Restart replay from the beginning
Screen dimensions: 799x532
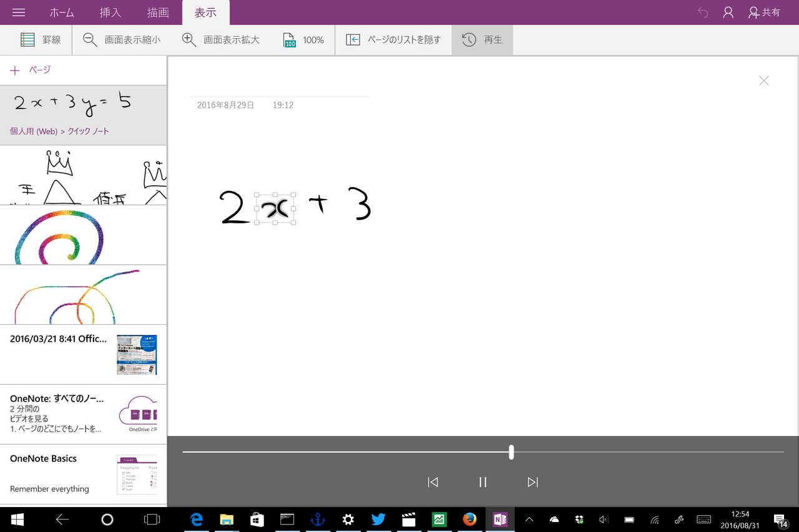433,481
